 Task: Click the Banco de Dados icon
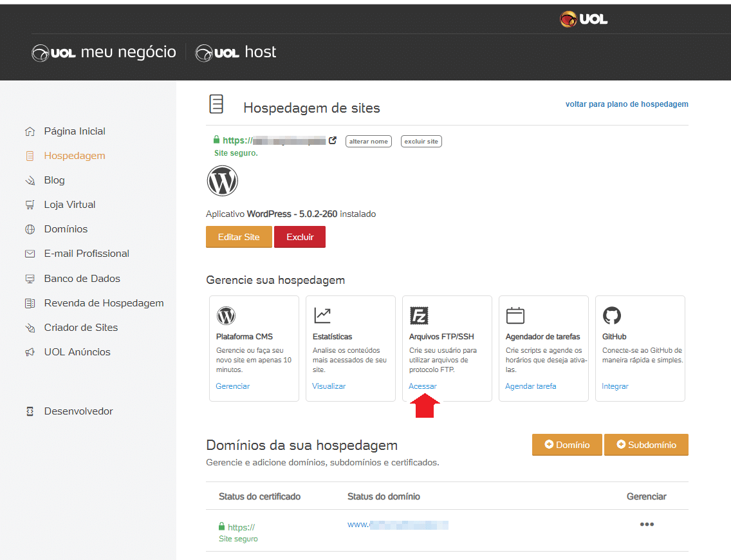[30, 279]
